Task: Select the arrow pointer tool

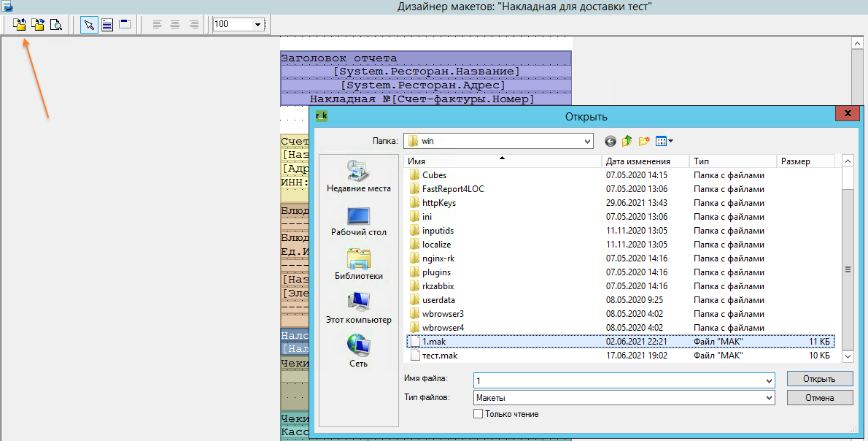Action: [89, 24]
